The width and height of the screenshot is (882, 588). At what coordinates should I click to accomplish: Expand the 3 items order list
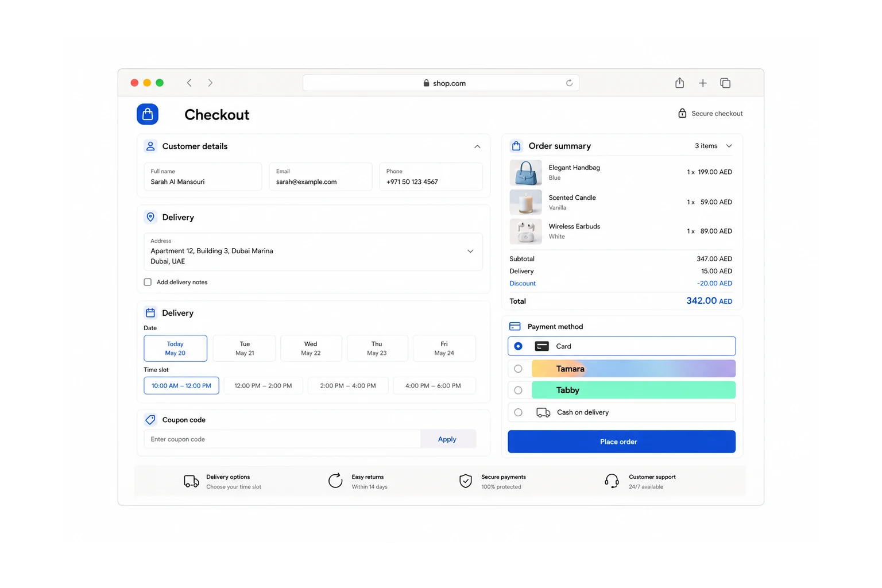pyautogui.click(x=729, y=146)
